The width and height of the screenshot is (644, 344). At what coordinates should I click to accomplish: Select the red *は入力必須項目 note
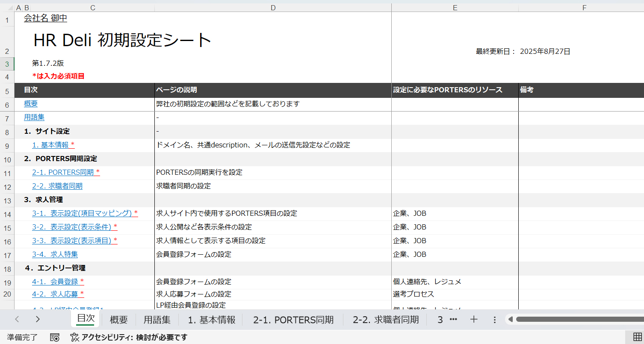click(x=58, y=76)
